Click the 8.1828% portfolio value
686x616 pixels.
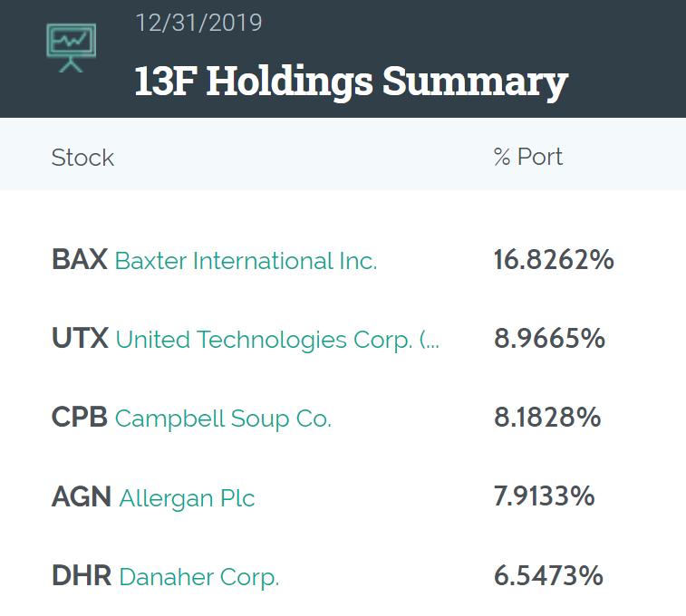[x=547, y=418]
